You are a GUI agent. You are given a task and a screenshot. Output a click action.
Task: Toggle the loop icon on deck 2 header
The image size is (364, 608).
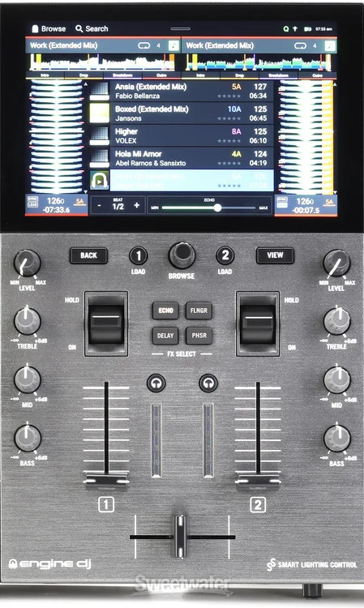pos(300,45)
